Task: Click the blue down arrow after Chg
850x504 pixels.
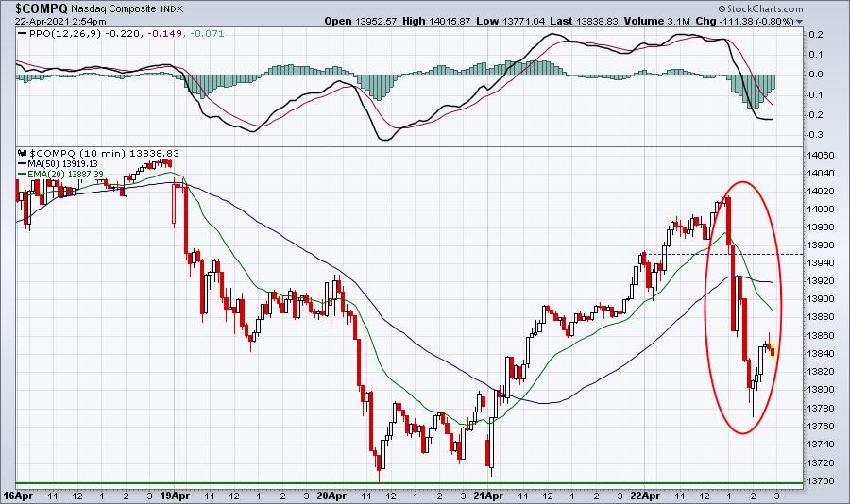Action: tap(800, 22)
